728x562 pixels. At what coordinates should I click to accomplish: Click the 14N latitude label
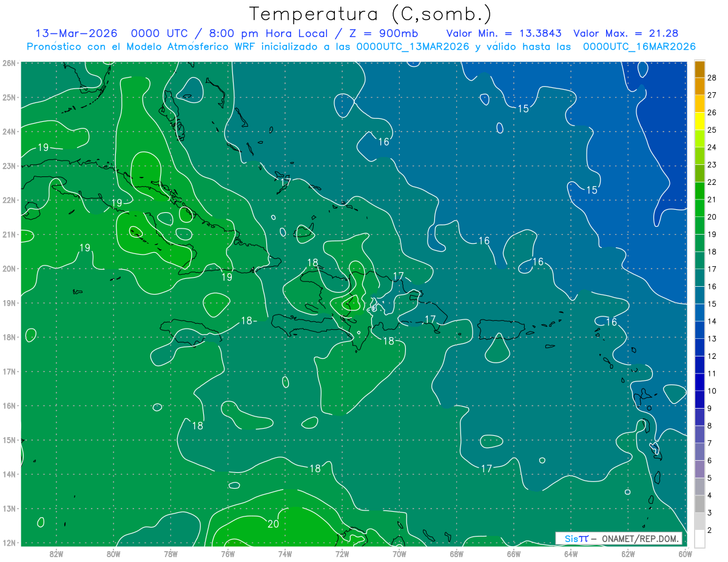click(8, 474)
